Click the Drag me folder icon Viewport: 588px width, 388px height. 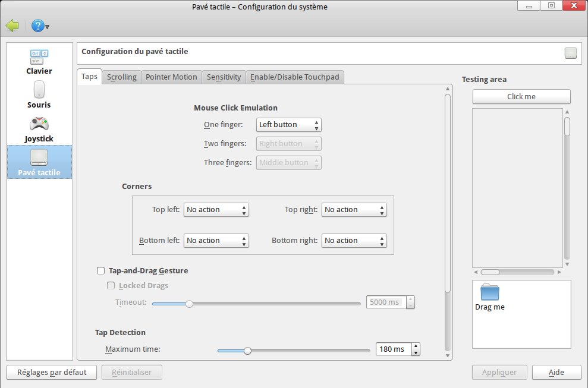pos(490,293)
